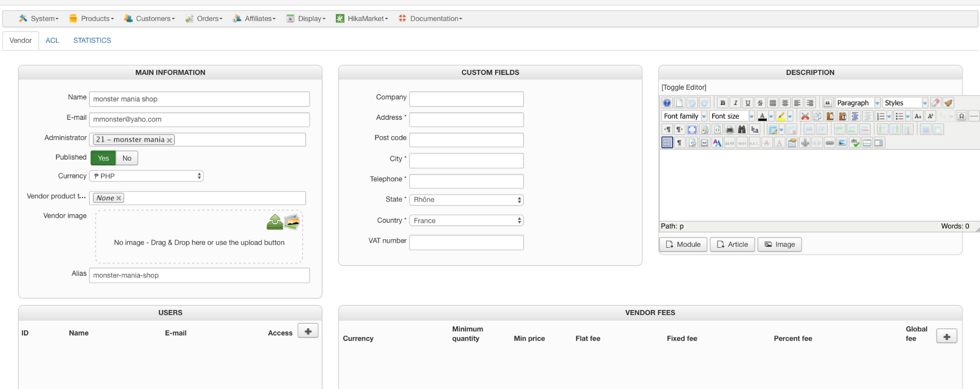Image resolution: width=980 pixels, height=389 pixels.
Task: Click the vendor image upload icon
Action: [x=275, y=222]
